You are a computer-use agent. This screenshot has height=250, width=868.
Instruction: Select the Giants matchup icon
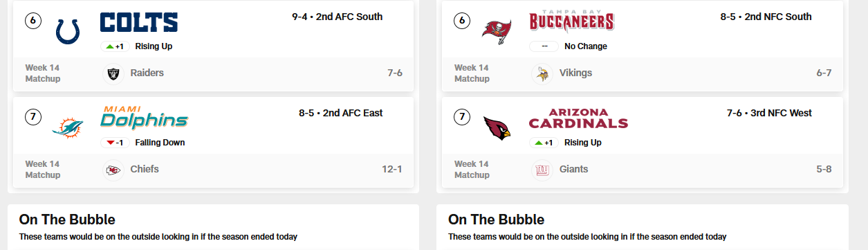click(542, 170)
